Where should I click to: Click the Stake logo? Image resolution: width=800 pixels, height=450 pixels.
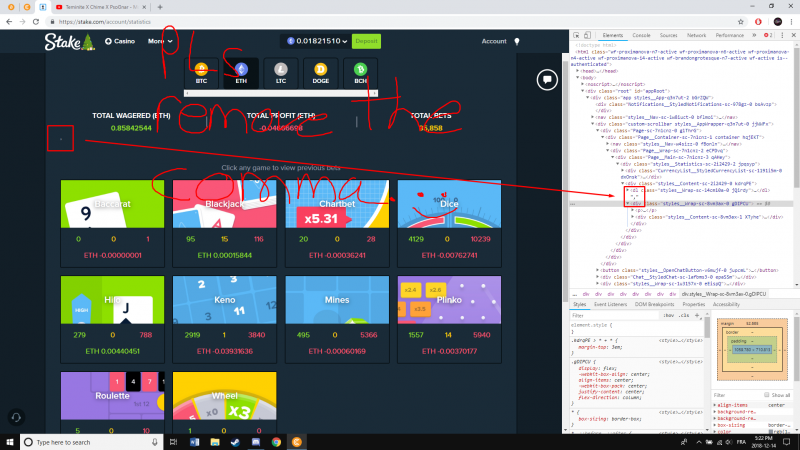click(69, 41)
